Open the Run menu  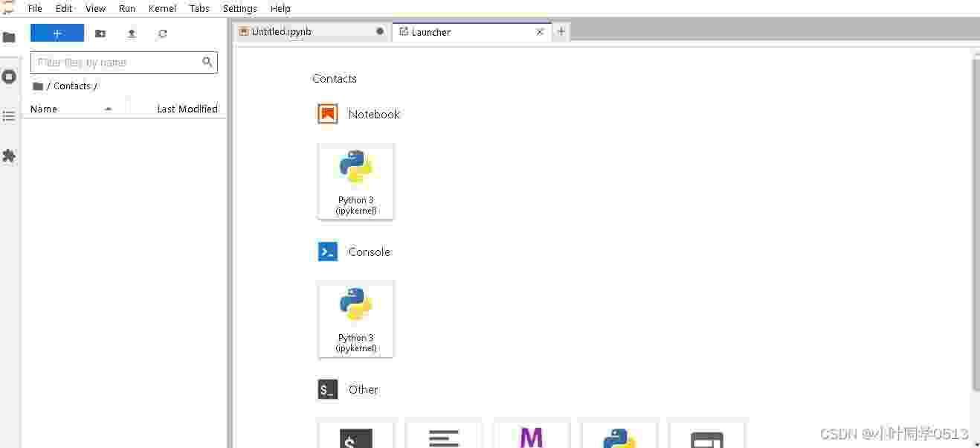pos(127,8)
